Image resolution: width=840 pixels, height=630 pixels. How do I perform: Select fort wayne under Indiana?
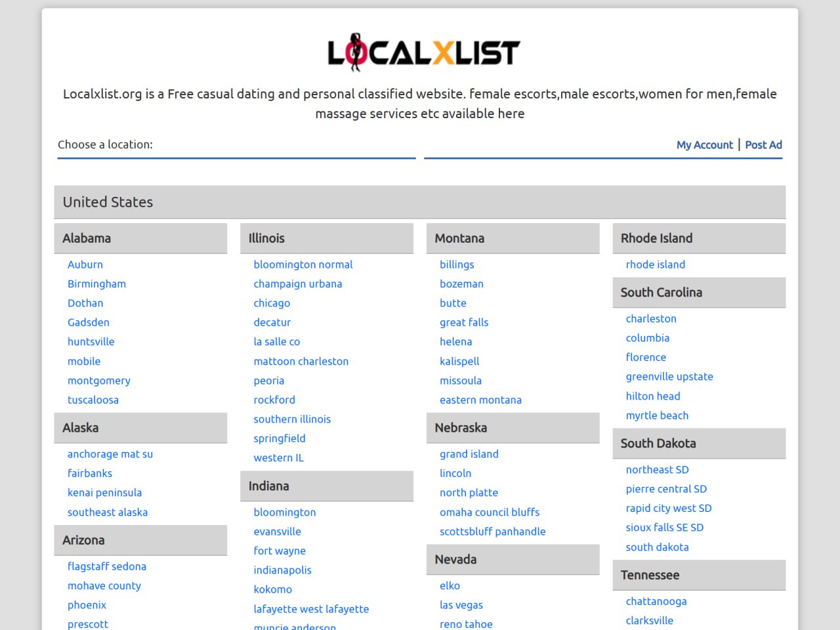pos(280,551)
